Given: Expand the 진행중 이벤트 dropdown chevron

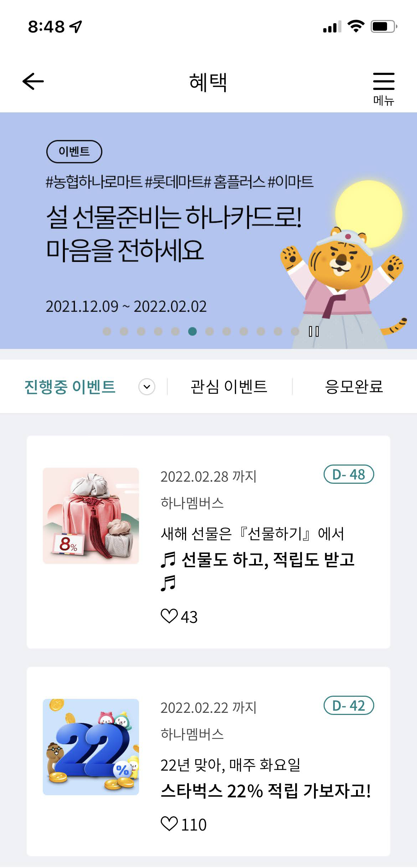Looking at the screenshot, I should 147,387.
